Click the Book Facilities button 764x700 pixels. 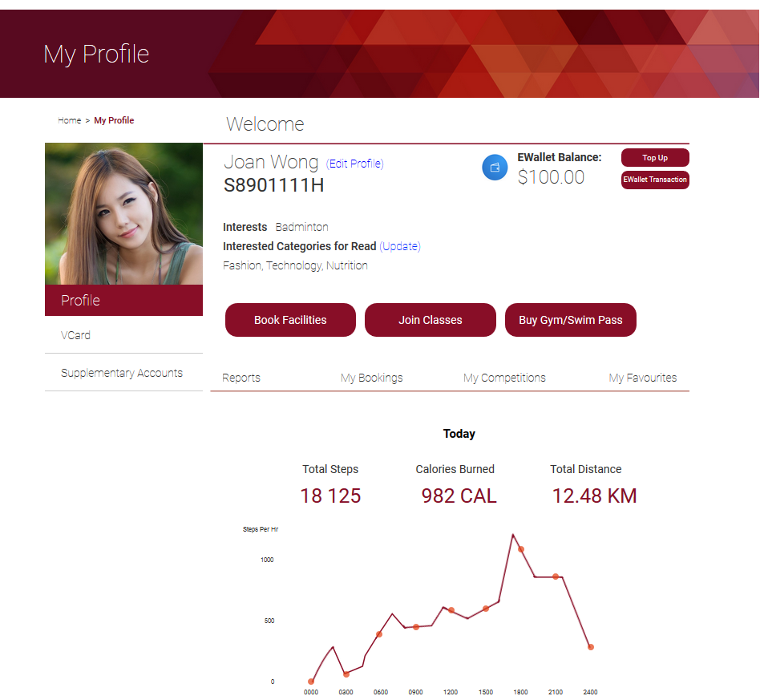(290, 320)
